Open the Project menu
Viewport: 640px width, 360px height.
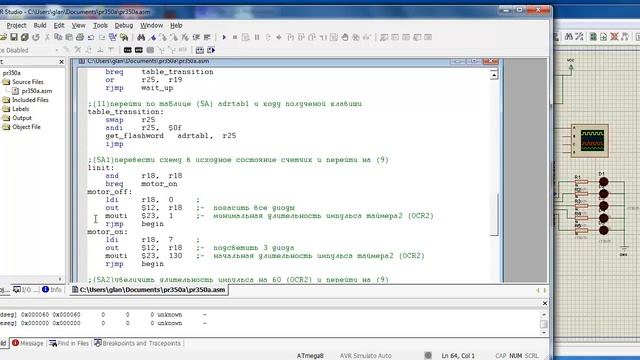(16, 25)
